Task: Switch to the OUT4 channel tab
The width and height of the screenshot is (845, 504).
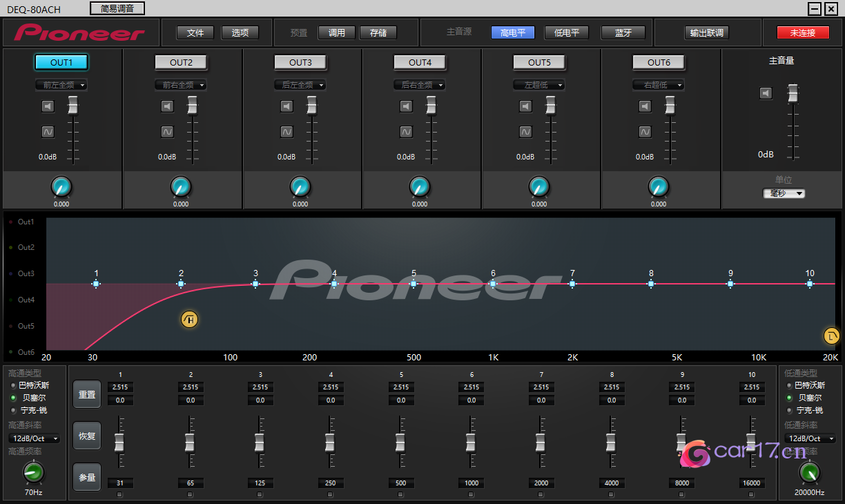Action: click(420, 62)
